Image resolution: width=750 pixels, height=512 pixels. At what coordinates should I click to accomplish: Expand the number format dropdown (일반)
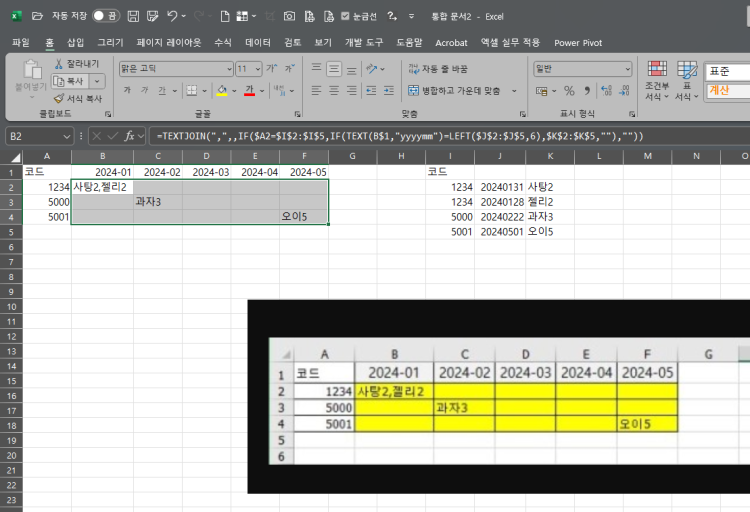(625, 69)
